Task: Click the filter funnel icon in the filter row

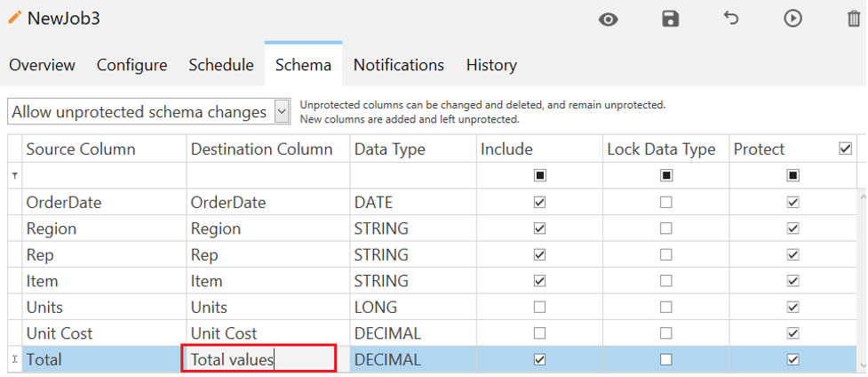Action: [14, 175]
